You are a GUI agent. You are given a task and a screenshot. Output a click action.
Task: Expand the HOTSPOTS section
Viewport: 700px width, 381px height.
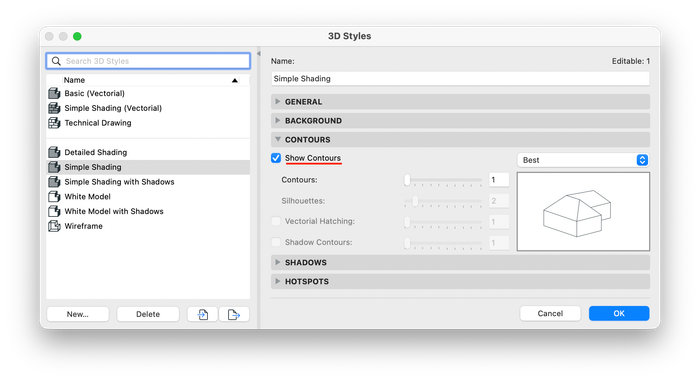coord(460,281)
